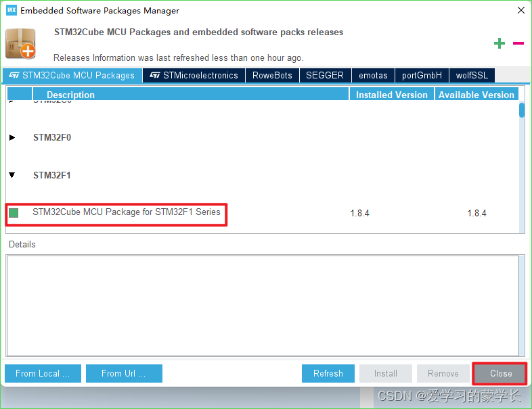Expand the STM32F0 tree node arrow
532x409 pixels.
click(x=12, y=137)
